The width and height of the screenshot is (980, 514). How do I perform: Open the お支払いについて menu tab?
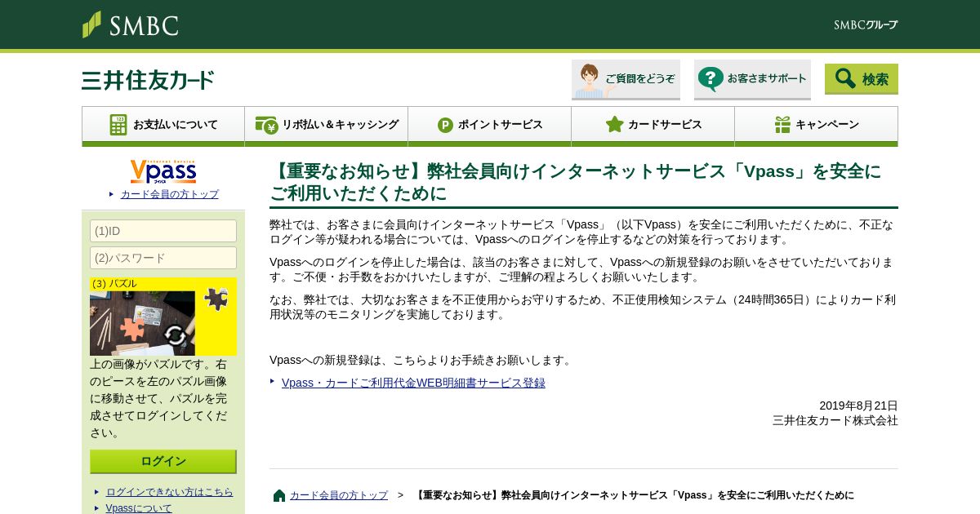tap(163, 125)
